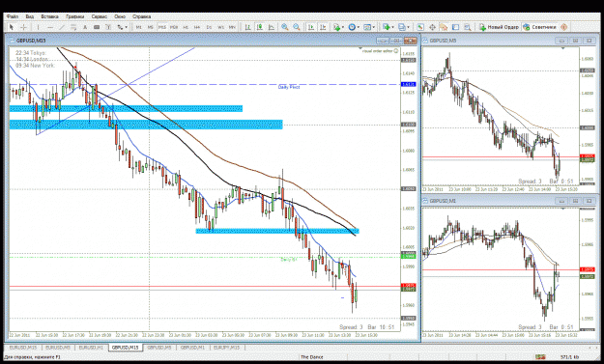Switch timeframe to M30
This screenshot has height=364, width=604.
point(174,27)
